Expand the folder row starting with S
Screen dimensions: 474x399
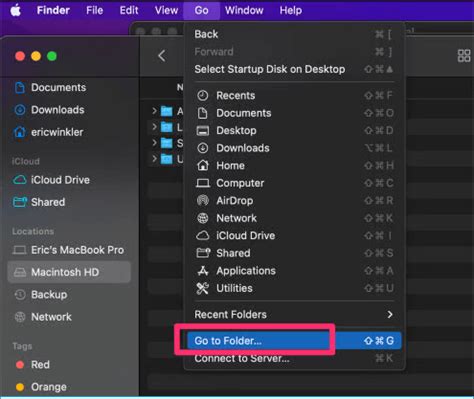tap(154, 143)
